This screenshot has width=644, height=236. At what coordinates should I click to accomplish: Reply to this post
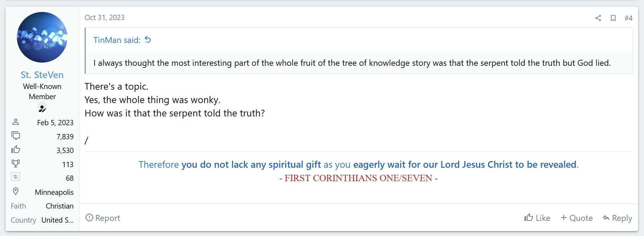(617, 218)
